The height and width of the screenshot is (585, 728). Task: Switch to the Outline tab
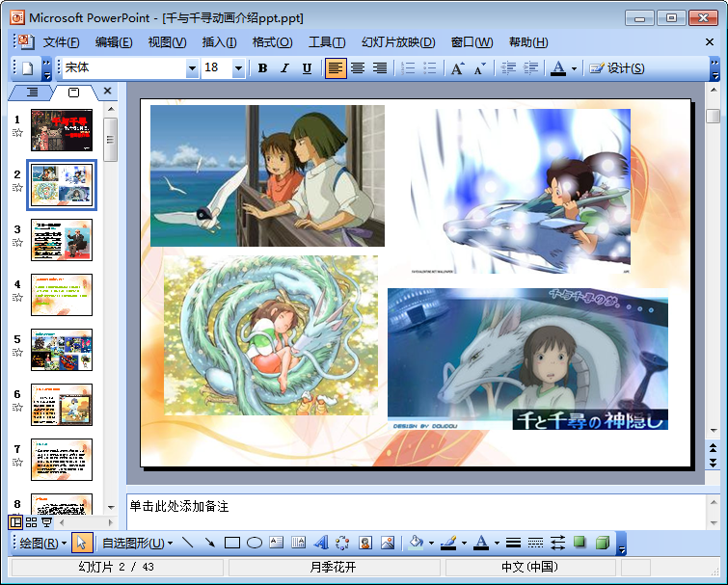(32, 93)
